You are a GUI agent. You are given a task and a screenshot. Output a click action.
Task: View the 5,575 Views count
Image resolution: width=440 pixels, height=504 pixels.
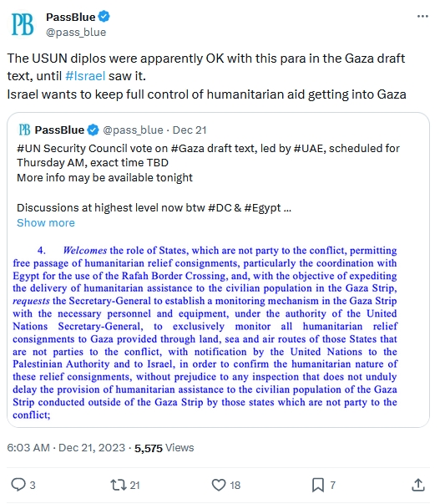coord(164,448)
